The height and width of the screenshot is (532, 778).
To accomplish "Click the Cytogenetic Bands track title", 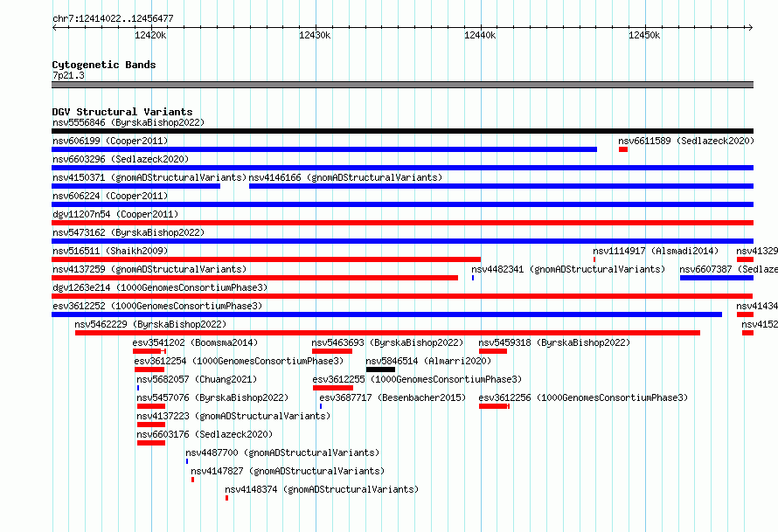I will (104, 65).
